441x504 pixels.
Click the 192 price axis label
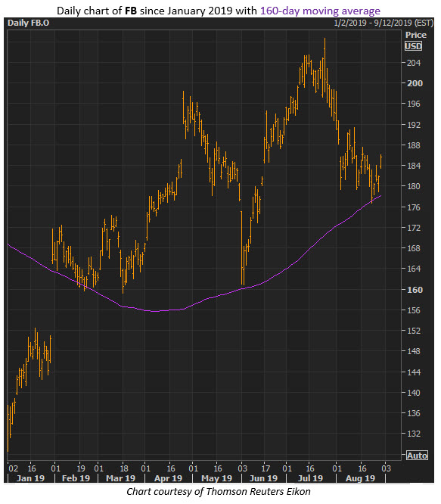[x=413, y=125]
